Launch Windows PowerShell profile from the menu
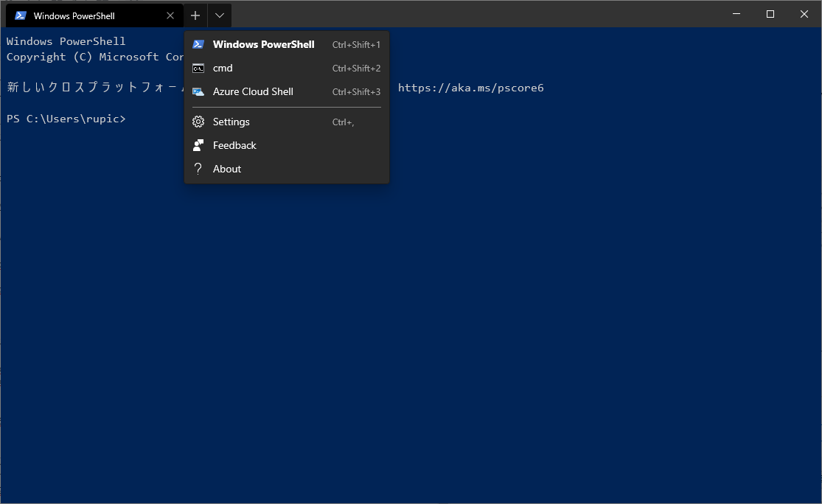The image size is (822, 504). tap(287, 44)
